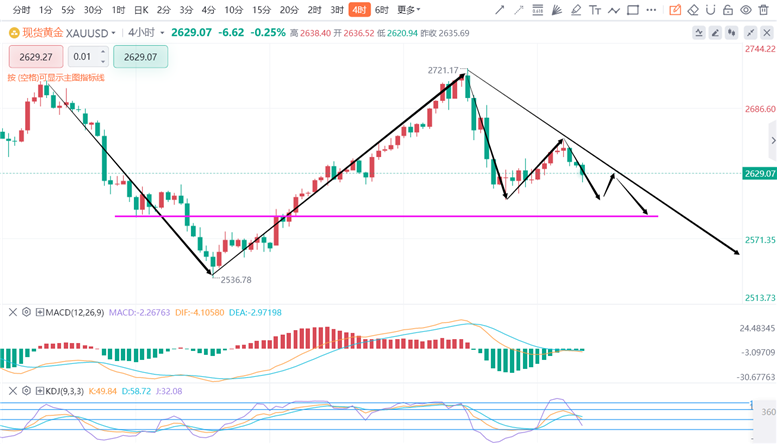Choose the Fibonacci fan lines tool
This screenshot has width=777, height=444.
point(556,10)
